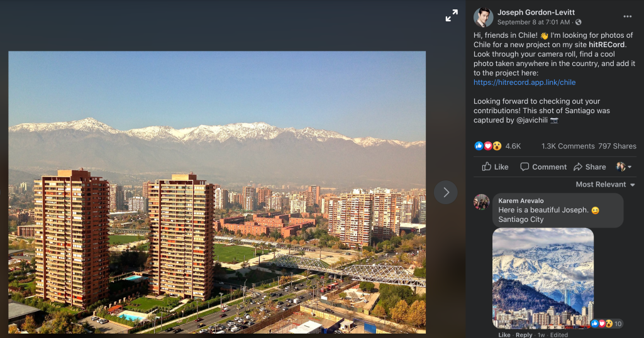Like Karem Arevalo's comment
This screenshot has width=644, height=338.
point(504,335)
